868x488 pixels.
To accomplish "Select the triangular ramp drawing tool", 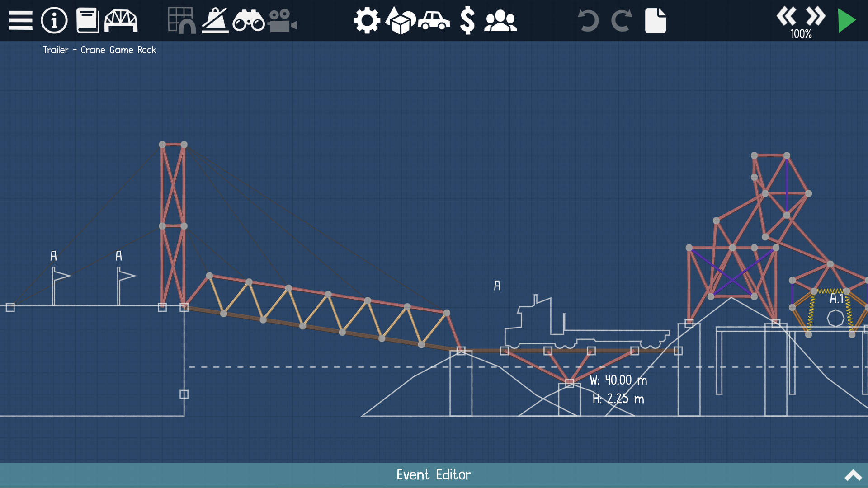I will pos(216,20).
